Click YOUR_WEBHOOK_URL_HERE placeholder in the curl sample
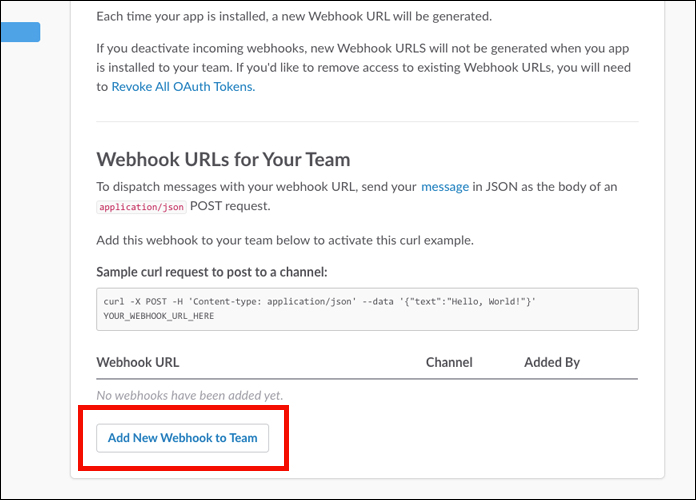Image resolution: width=696 pixels, height=500 pixels. point(158,316)
